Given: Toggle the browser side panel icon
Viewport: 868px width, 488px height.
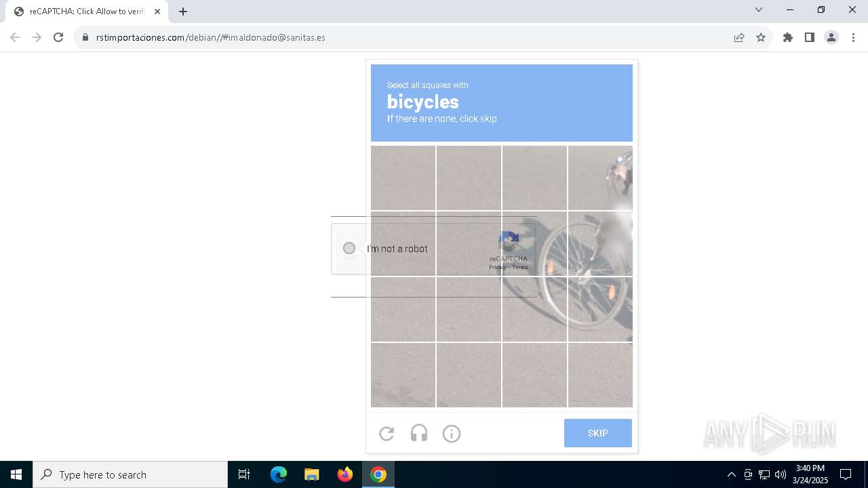Looking at the screenshot, I should (810, 37).
